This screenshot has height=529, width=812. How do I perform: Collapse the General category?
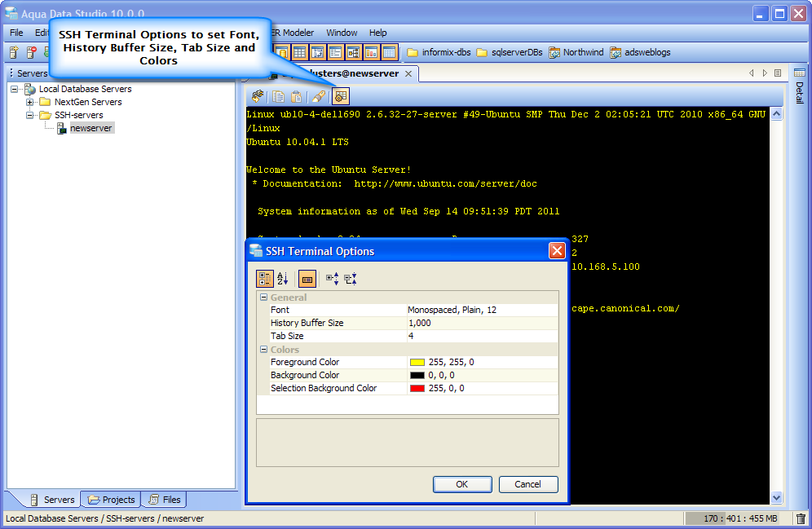[263, 298]
